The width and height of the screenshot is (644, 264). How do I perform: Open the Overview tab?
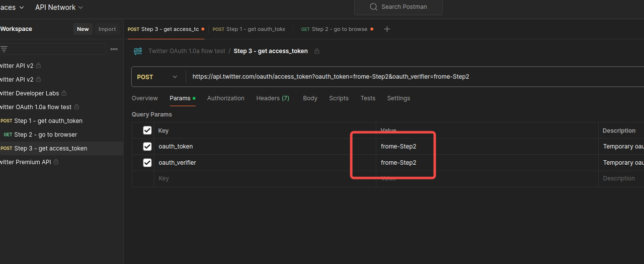coord(144,98)
